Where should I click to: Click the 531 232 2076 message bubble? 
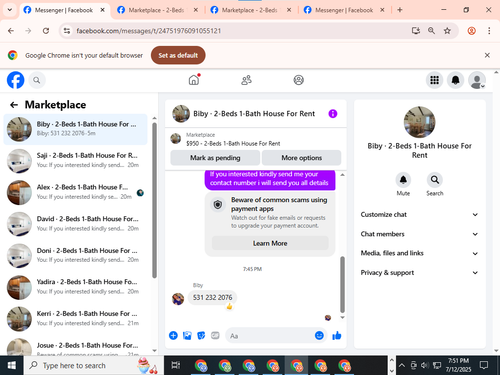point(212,297)
